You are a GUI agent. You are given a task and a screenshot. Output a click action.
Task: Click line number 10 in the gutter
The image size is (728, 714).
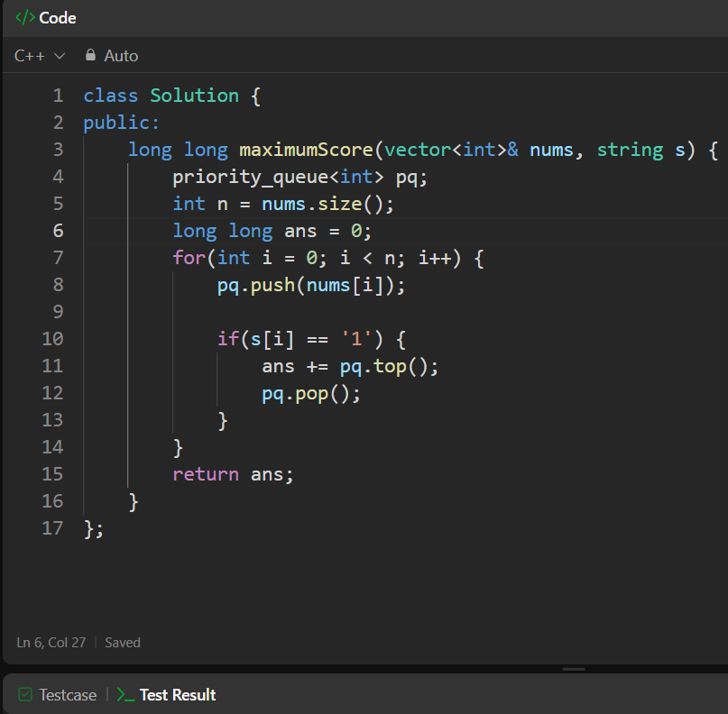tap(52, 339)
